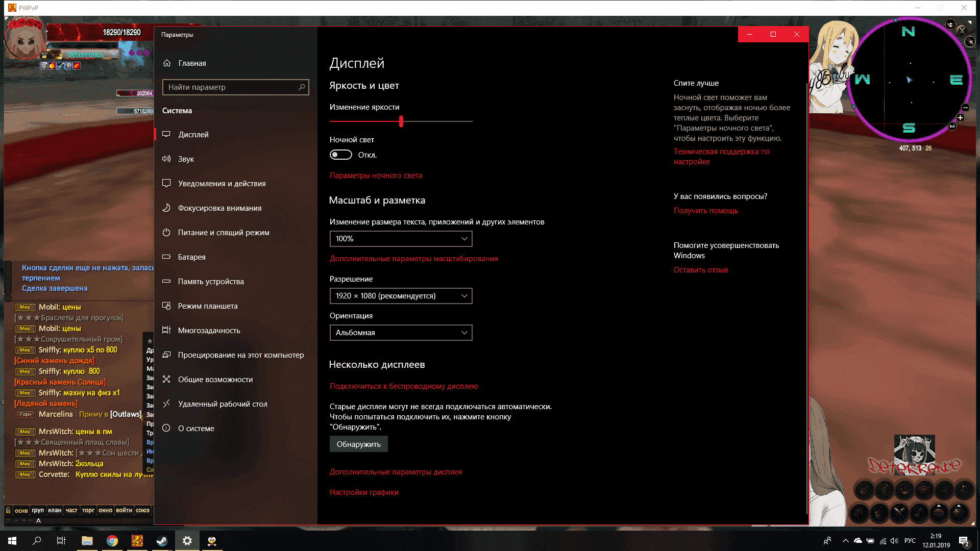Viewport: 980px width, 551px height.
Task: Click the power icon for Питание и спящий режим
Action: [166, 232]
